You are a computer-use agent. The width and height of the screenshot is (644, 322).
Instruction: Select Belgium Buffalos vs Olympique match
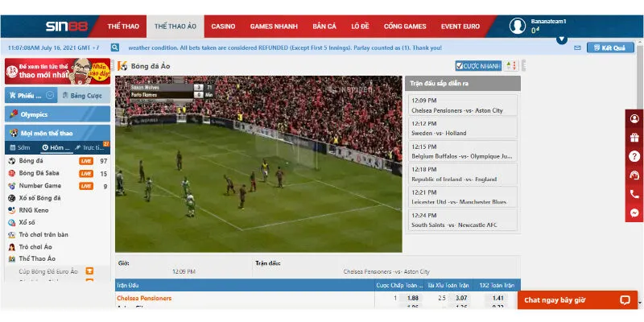[463, 151]
